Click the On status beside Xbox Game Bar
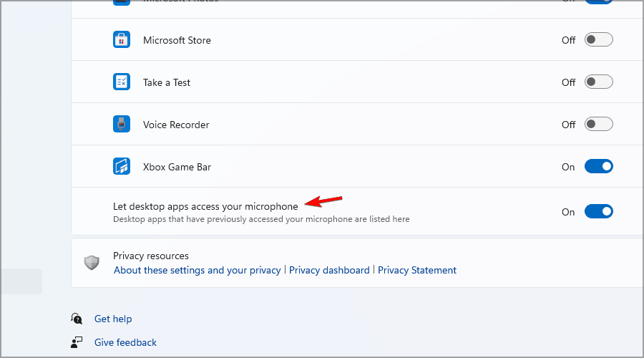This screenshot has width=644, height=358. [568, 167]
